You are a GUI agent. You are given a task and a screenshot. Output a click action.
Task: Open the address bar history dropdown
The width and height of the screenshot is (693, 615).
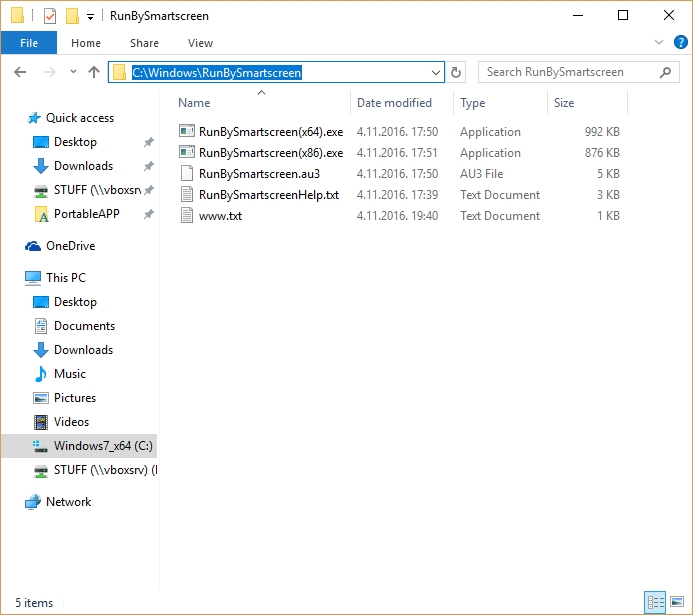436,72
